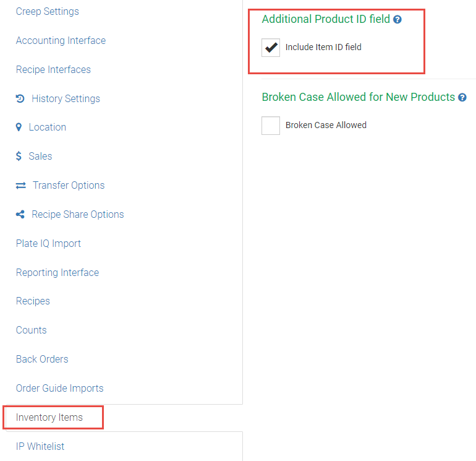Enable the Broken Case Allowed checkbox

point(271,125)
